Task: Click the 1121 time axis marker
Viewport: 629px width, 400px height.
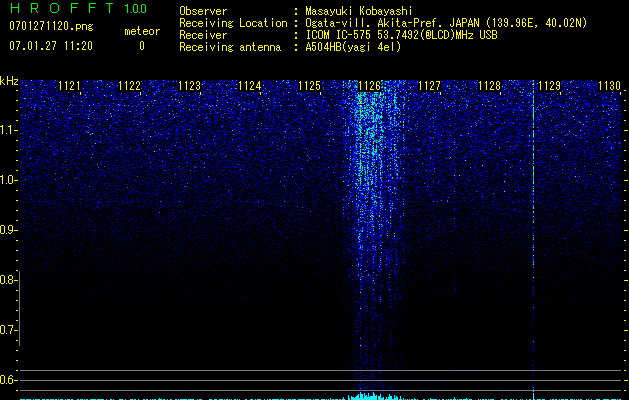Action: pyautogui.click(x=69, y=86)
